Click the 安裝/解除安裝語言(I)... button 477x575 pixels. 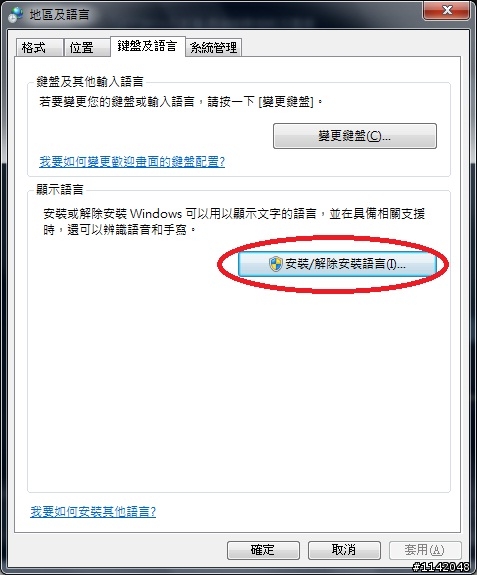(x=337, y=264)
